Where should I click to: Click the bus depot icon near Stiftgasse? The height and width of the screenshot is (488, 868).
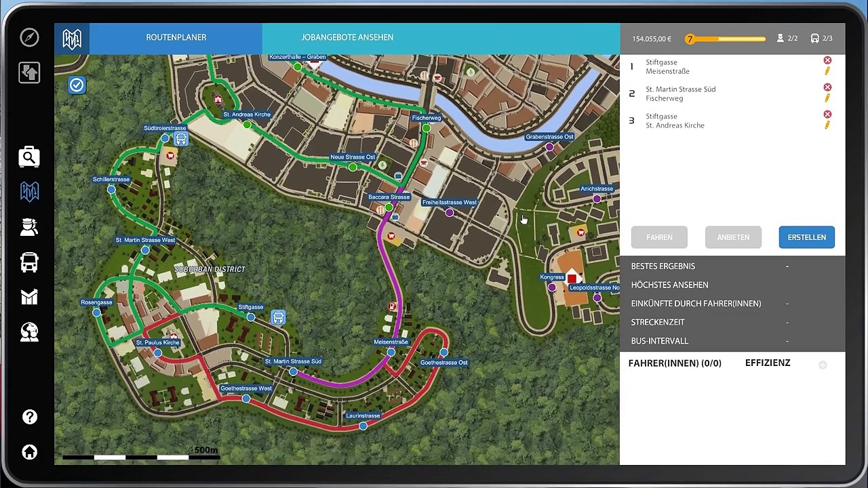278,317
